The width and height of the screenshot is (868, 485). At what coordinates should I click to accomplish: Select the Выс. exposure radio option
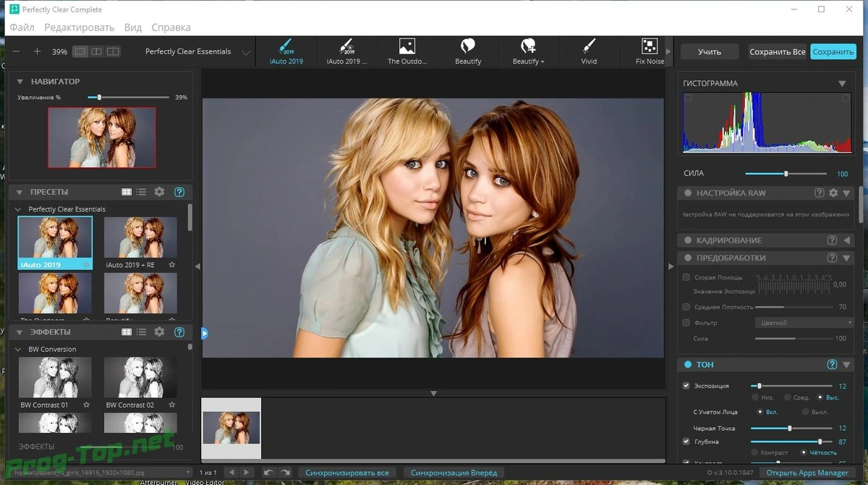820,397
